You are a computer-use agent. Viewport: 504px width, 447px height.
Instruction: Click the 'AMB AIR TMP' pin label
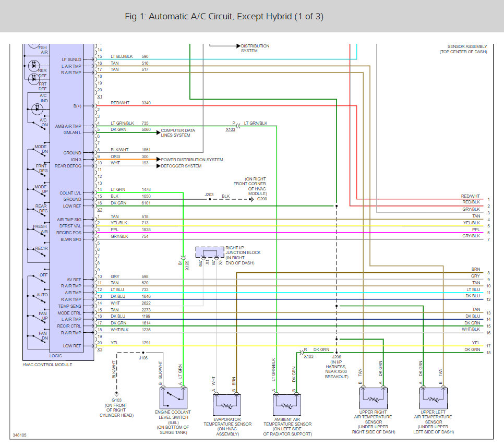[x=68, y=126]
